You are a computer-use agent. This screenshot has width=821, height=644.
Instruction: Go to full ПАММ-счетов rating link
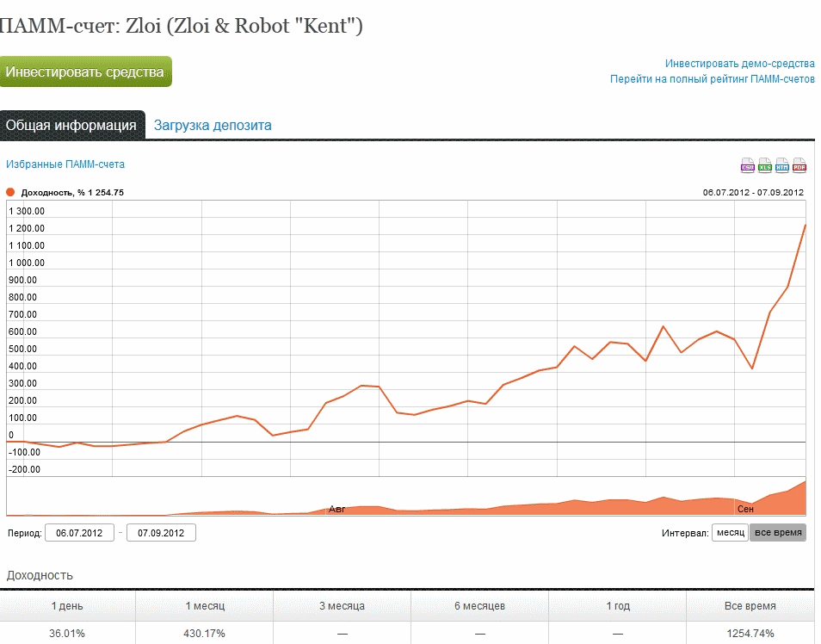point(712,78)
